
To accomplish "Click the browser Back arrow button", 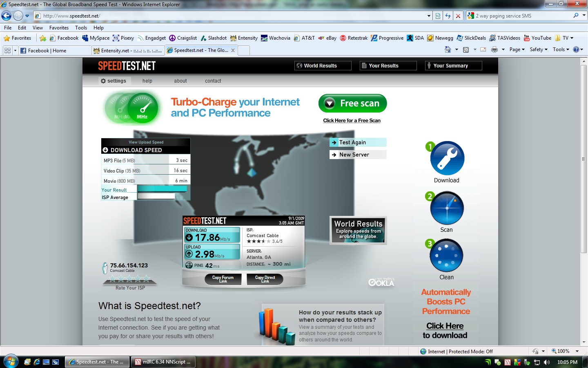I will [6, 16].
